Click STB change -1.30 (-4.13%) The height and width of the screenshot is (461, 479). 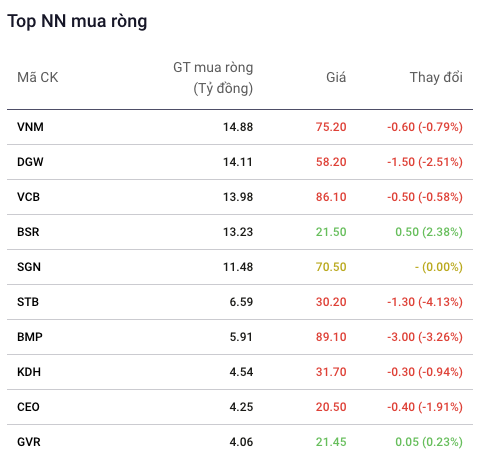click(x=425, y=302)
